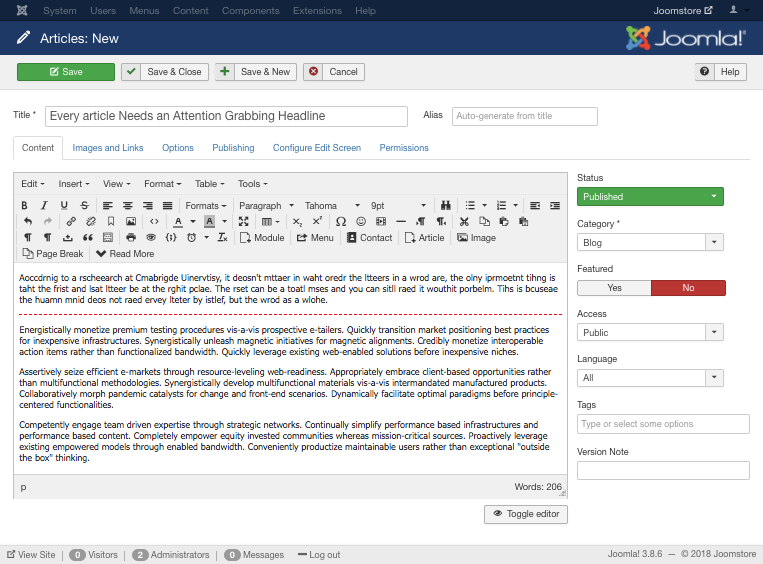The image size is (763, 564).
Task: Click into the Alias input field
Action: 524,116
